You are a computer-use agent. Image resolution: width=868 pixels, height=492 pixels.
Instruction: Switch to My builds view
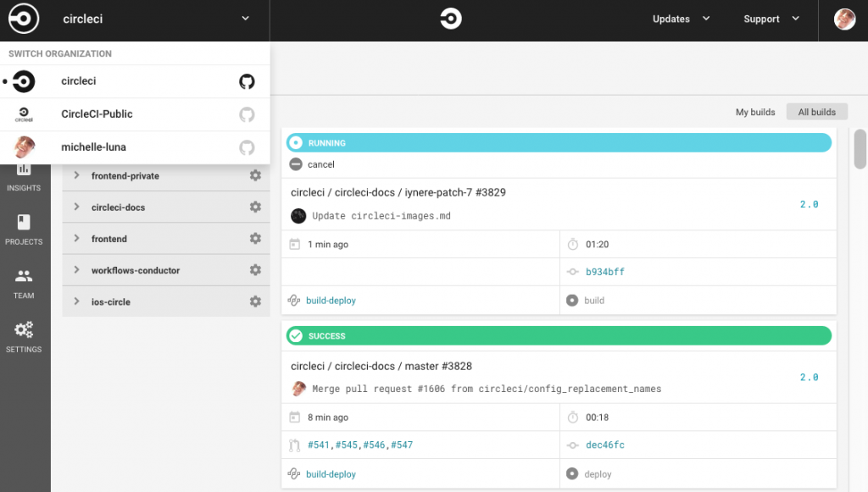pyautogui.click(x=755, y=113)
